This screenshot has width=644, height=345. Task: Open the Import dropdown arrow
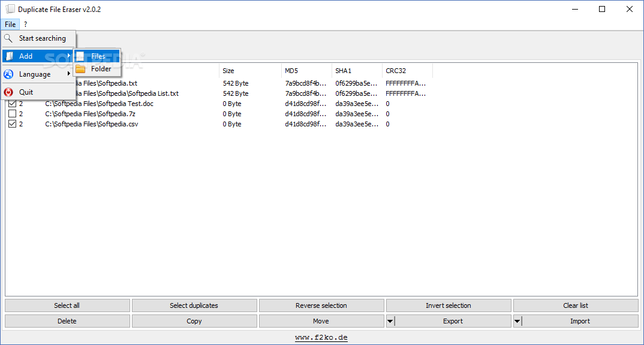(x=517, y=321)
